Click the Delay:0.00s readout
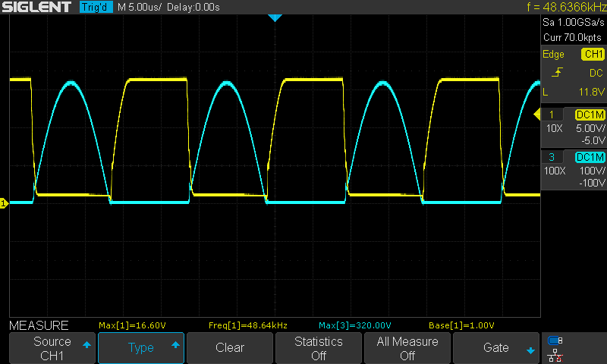 pyautogui.click(x=193, y=7)
